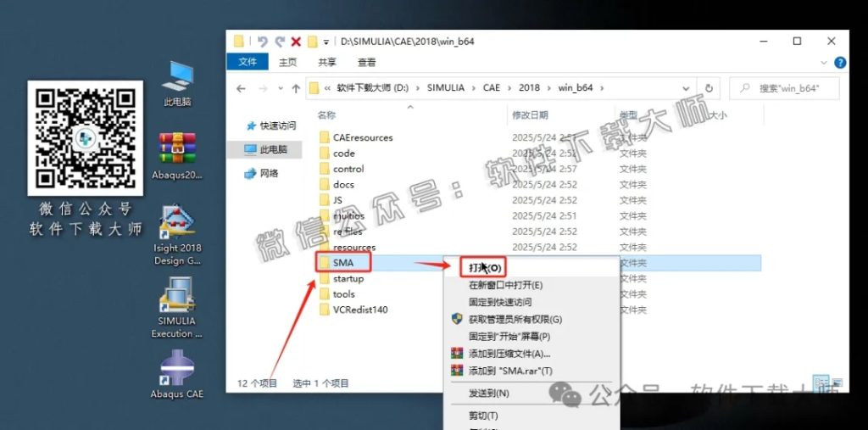
Task: Sort by 名称 column header
Action: pos(326,114)
